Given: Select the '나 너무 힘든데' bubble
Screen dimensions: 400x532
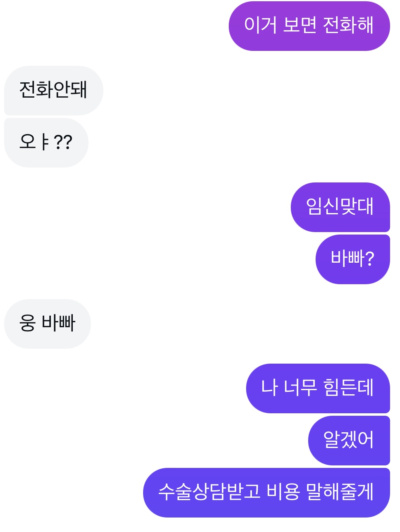Looking at the screenshot, I should tap(318, 388).
